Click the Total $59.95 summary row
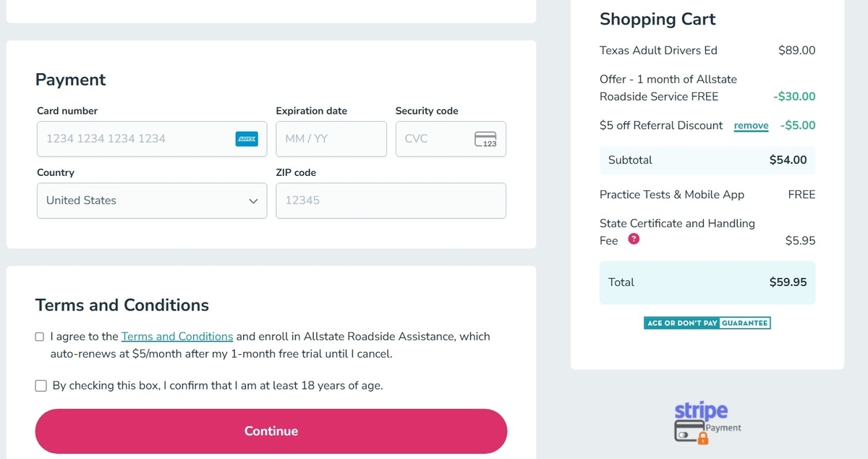The height and width of the screenshot is (459, 868). click(x=707, y=282)
